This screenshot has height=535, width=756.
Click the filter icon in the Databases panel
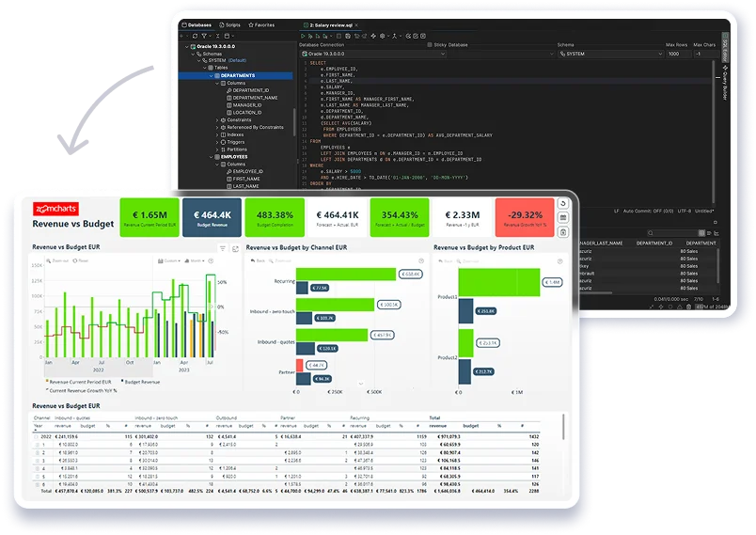(204, 35)
